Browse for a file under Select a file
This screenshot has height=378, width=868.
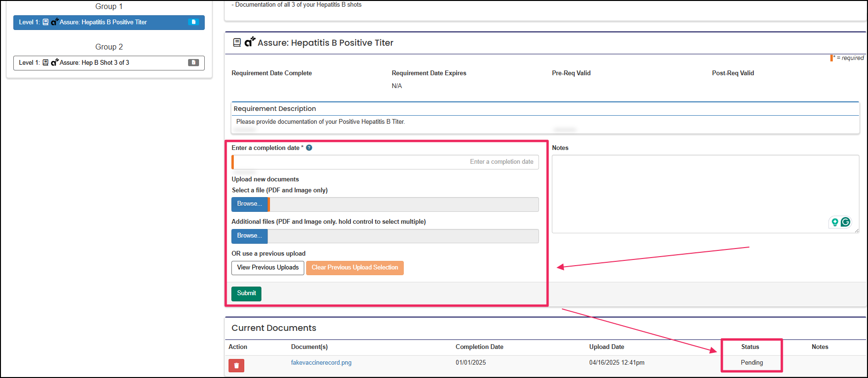249,204
